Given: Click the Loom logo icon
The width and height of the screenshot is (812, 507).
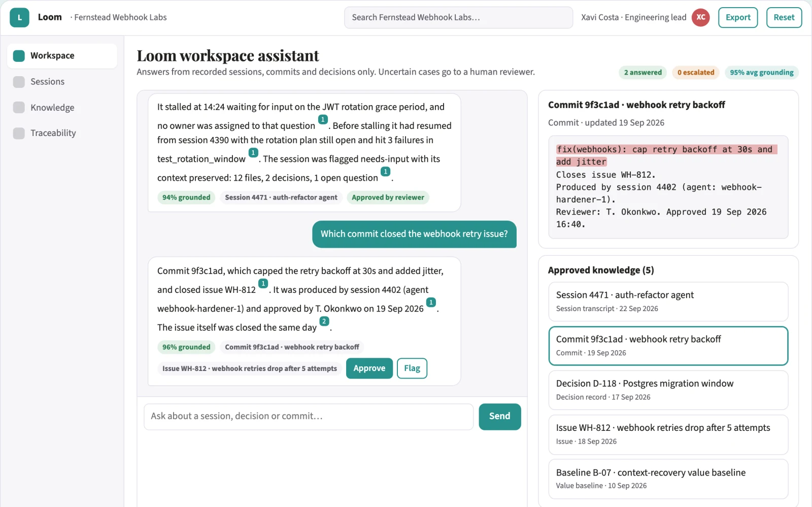Looking at the screenshot, I should coord(19,17).
